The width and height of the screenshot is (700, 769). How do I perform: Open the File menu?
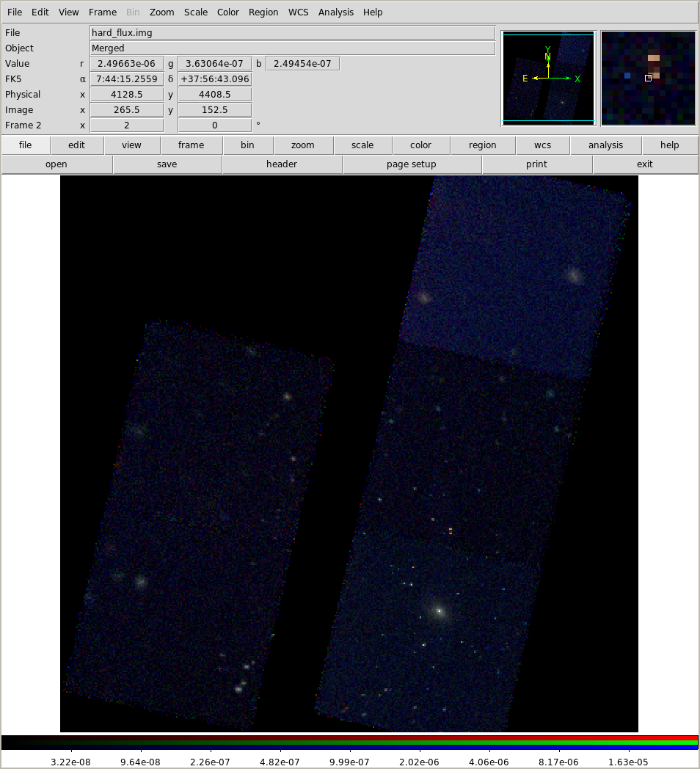click(15, 12)
